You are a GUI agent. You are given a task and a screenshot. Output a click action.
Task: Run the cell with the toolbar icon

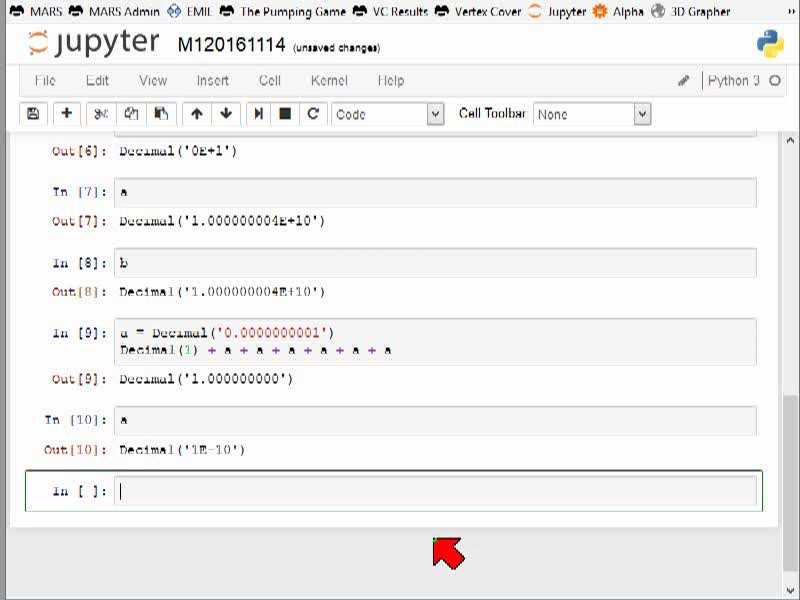point(259,114)
